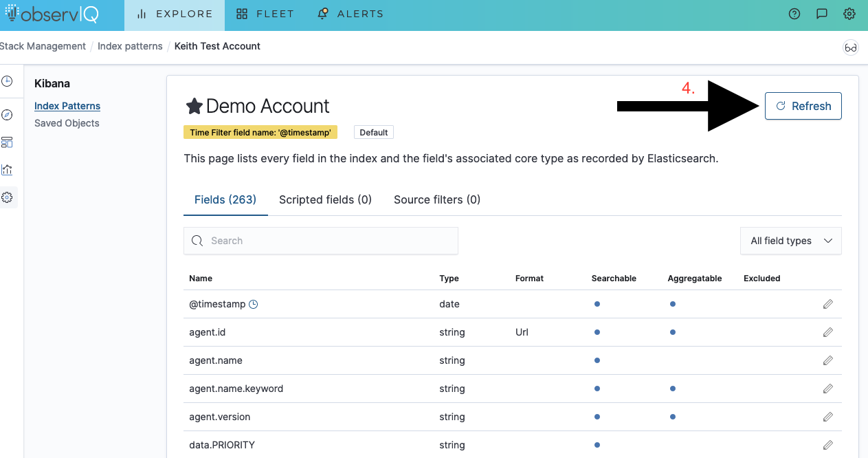
Task: Open settings gear in top bar
Action: [x=849, y=14]
